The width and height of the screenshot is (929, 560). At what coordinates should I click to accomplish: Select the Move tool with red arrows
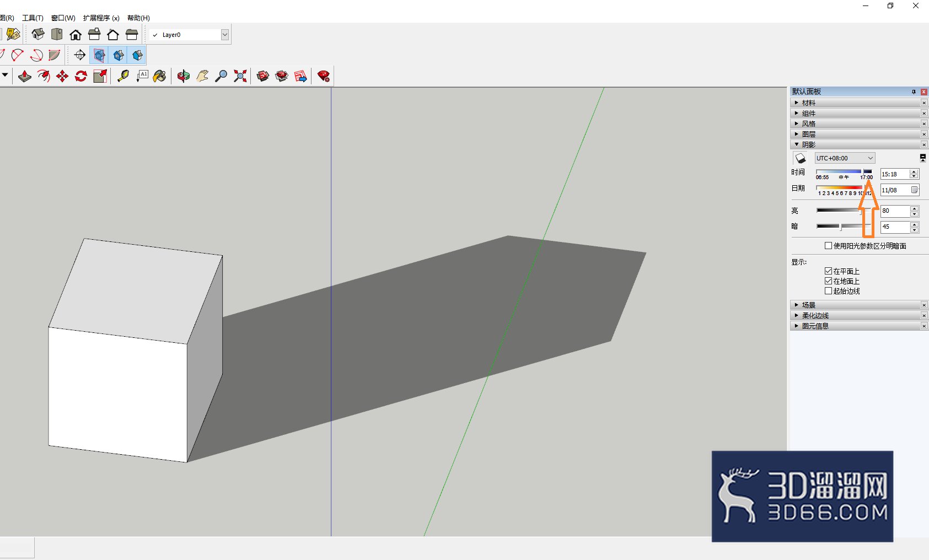62,76
